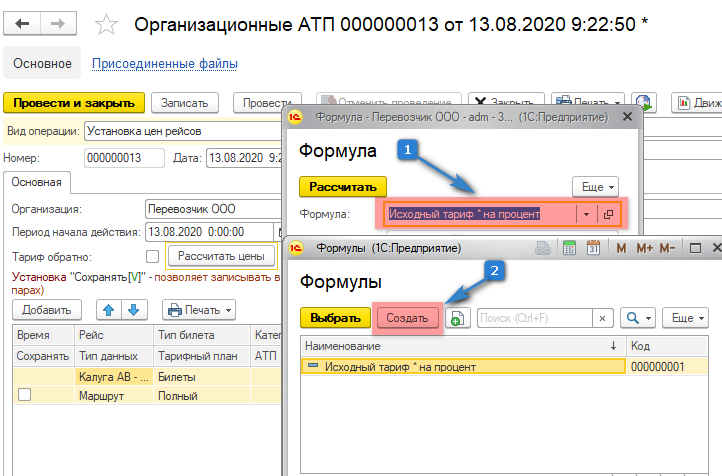Click the back navigation arrow
Viewport: 722px width, 476px height.
pos(24,23)
